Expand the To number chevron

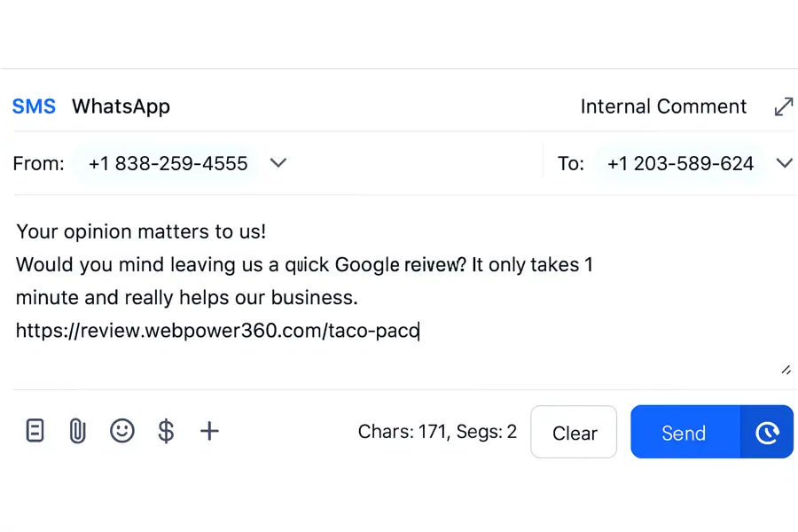click(784, 163)
